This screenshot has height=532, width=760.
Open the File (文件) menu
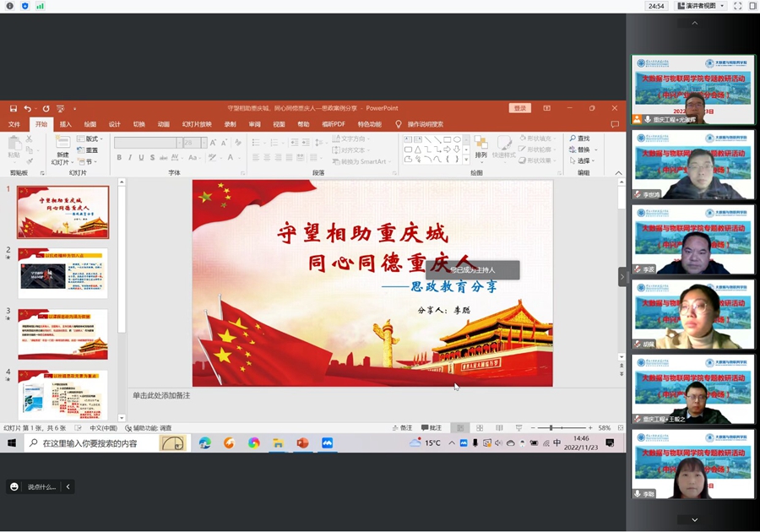14,124
